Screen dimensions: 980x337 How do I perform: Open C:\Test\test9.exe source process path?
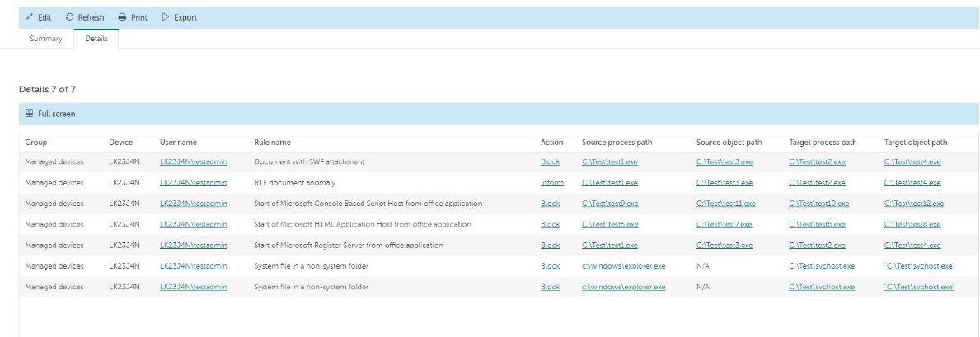[609, 204]
